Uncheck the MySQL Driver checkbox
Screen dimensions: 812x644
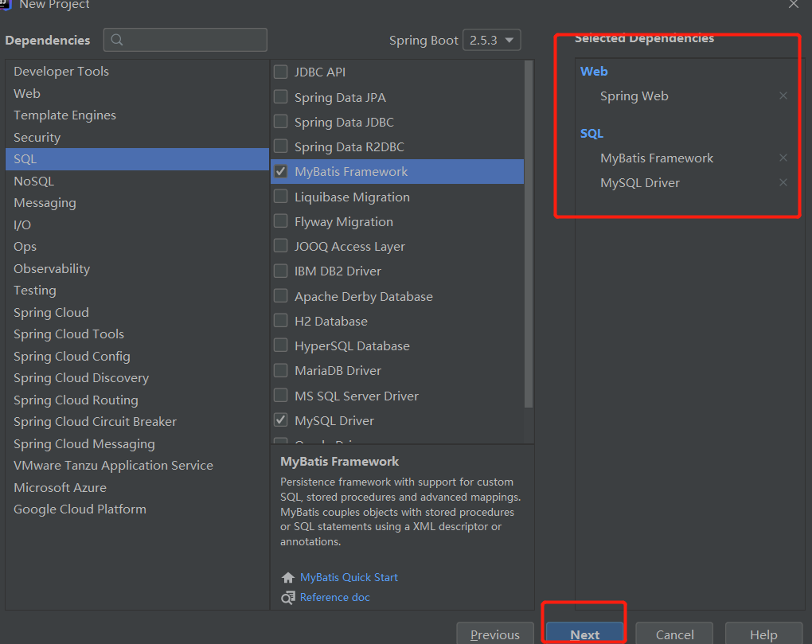(x=281, y=420)
